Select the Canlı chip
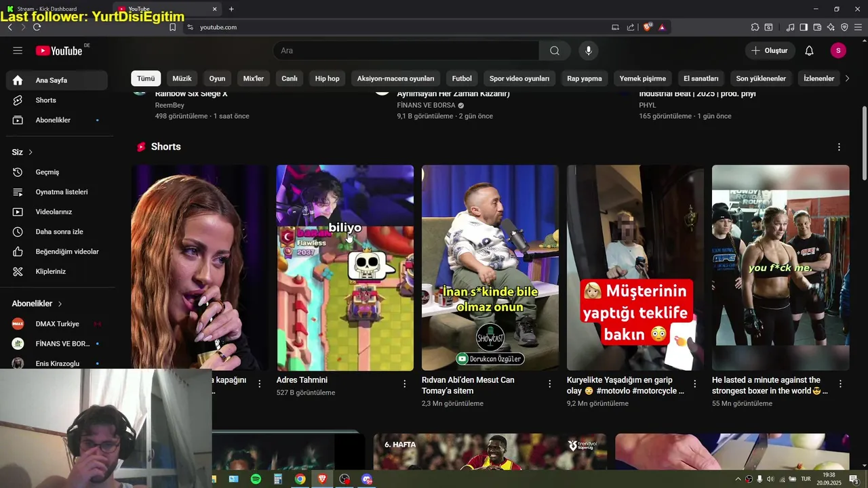The height and width of the screenshot is (488, 868). [290, 79]
